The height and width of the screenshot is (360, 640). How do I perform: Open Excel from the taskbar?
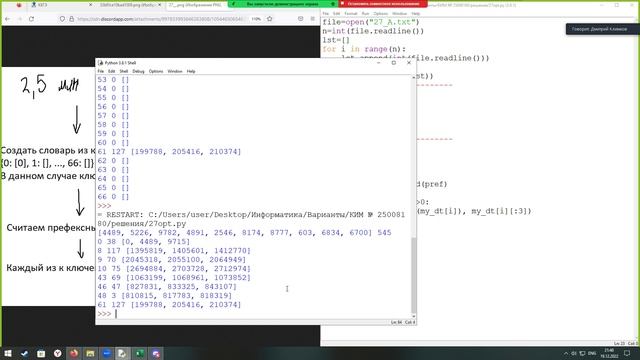[x=140, y=353]
